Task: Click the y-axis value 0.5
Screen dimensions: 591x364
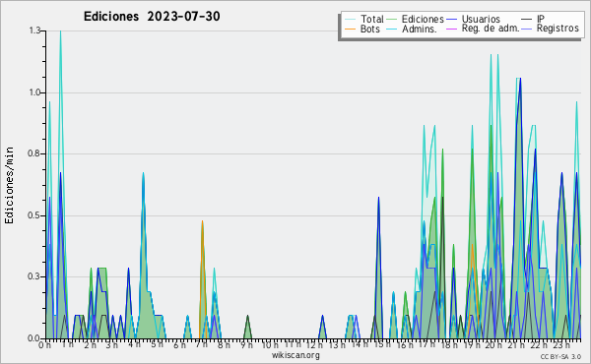Action: point(34,215)
